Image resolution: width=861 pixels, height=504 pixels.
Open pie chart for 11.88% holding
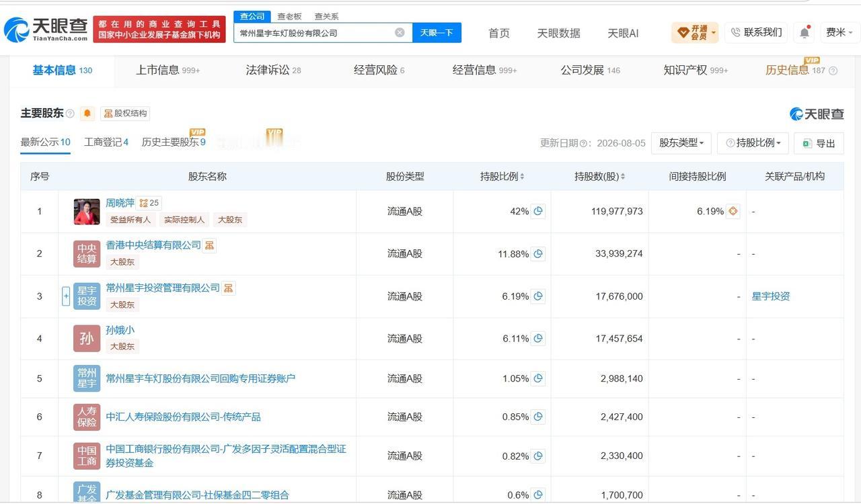click(538, 253)
